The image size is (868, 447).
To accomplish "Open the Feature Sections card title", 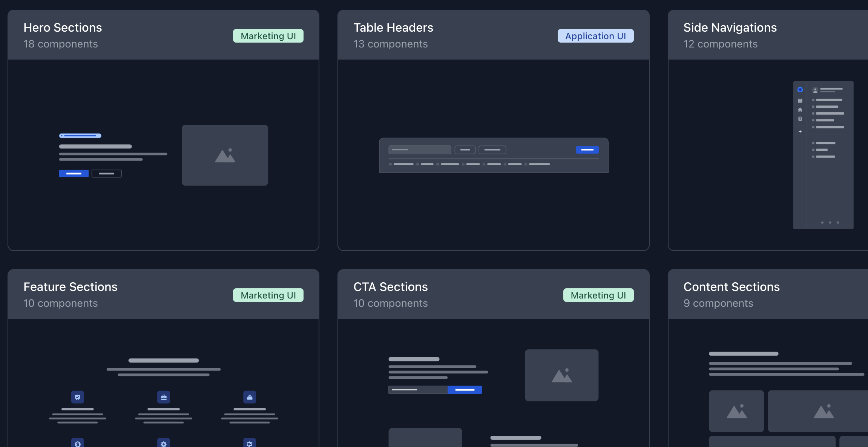I will click(x=71, y=287).
